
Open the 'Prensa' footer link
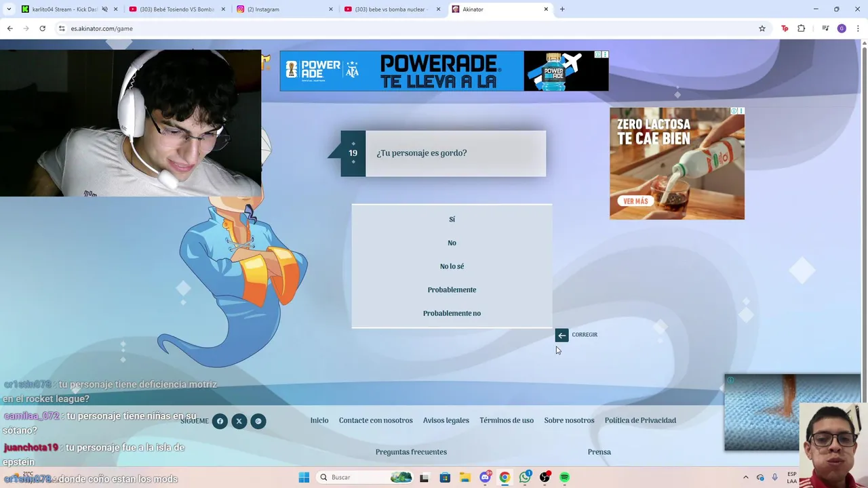click(599, 452)
